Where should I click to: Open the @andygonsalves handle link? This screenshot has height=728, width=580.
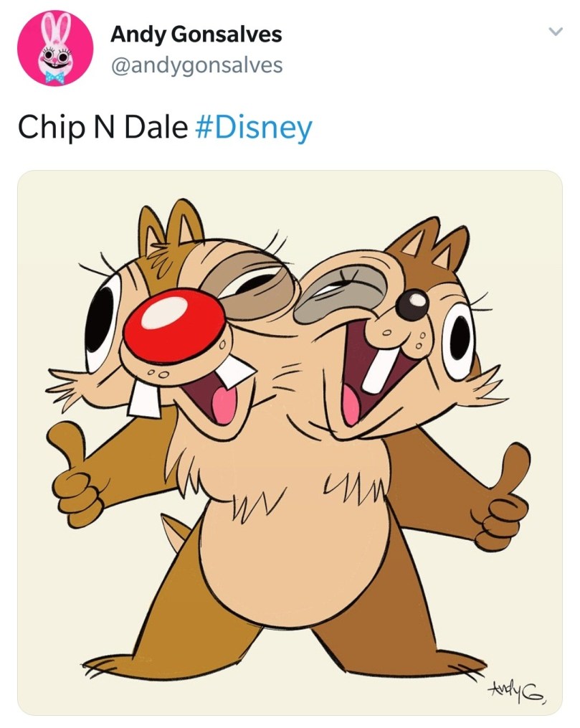tap(196, 65)
